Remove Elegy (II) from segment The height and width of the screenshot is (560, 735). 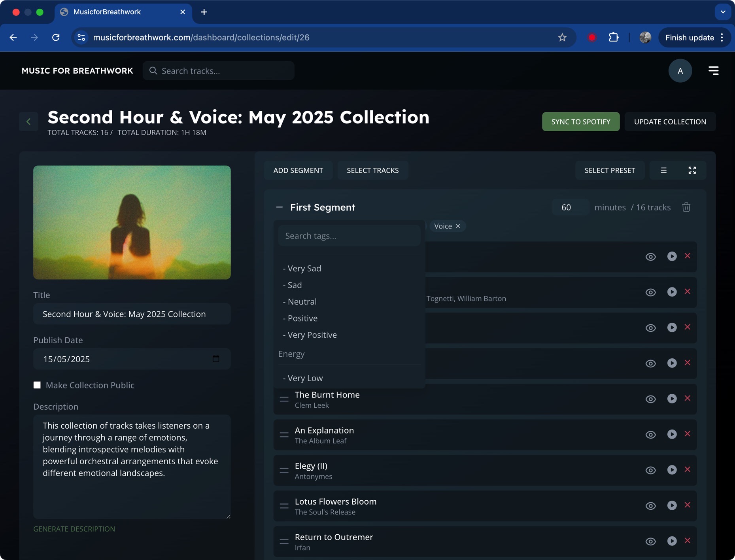click(x=688, y=469)
